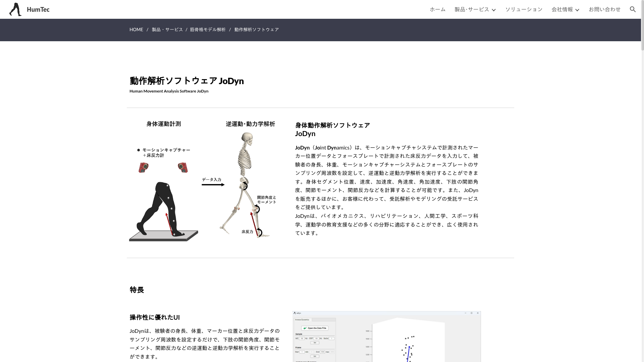
Task: Open the site search magnifier icon
Action: pyautogui.click(x=633, y=9)
